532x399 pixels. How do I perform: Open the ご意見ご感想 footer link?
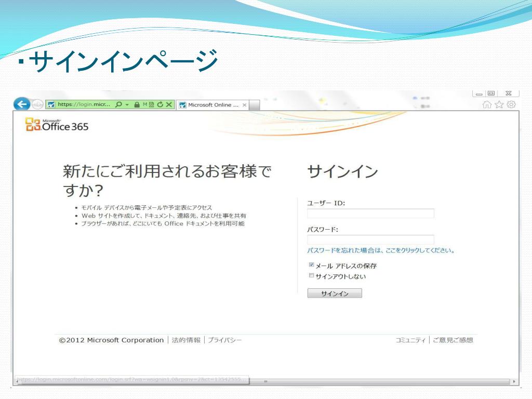[453, 340]
